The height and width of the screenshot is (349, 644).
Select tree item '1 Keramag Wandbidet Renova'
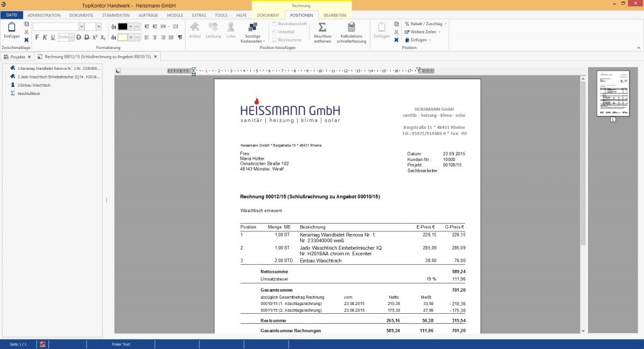click(55, 68)
